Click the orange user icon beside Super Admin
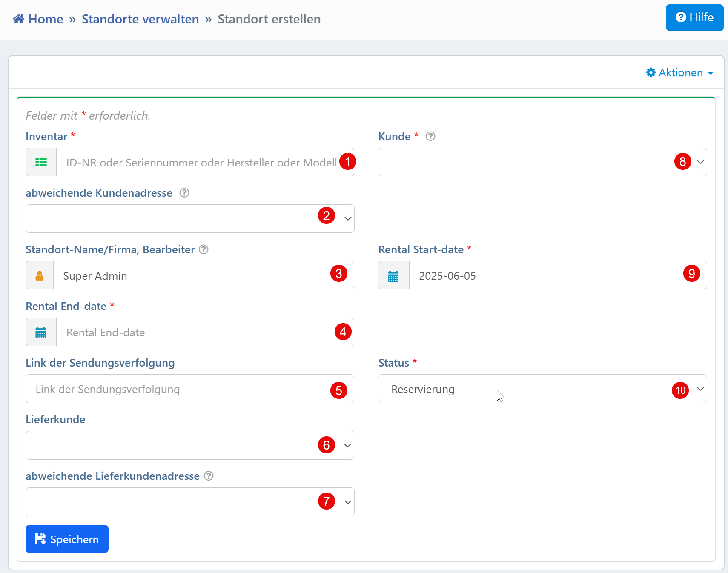Viewport: 728px width, 573px height. point(40,276)
